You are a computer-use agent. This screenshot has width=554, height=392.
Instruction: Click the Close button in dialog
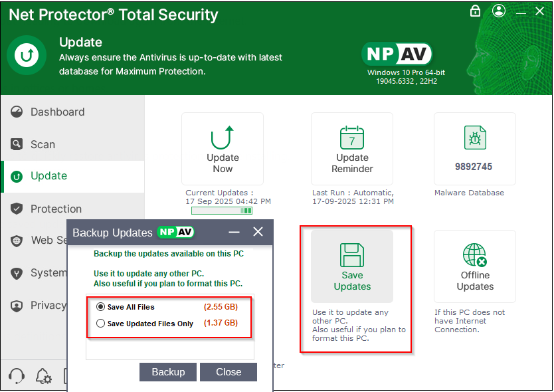(229, 372)
